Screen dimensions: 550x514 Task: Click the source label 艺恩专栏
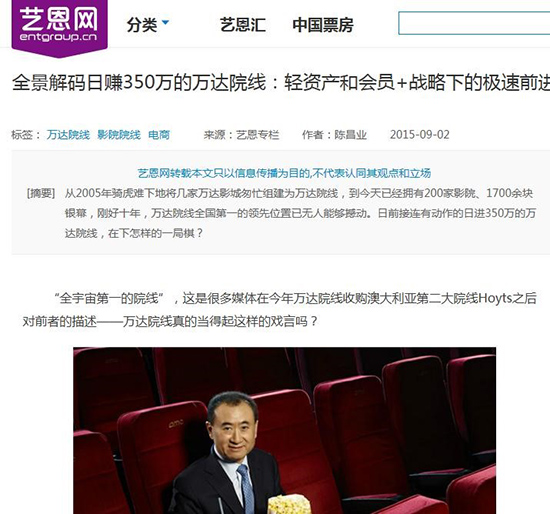258,135
